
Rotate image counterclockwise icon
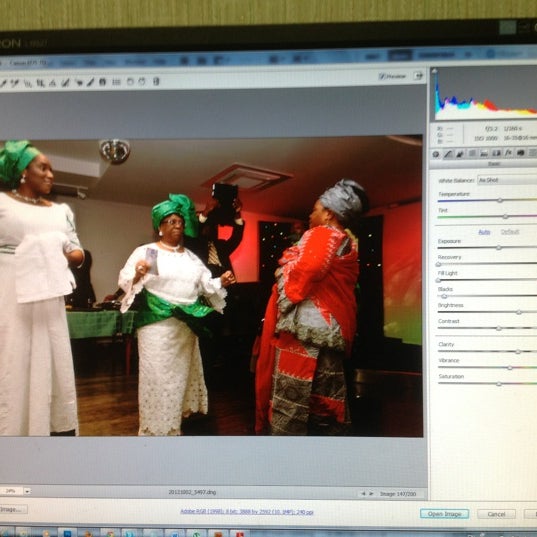(x=130, y=82)
